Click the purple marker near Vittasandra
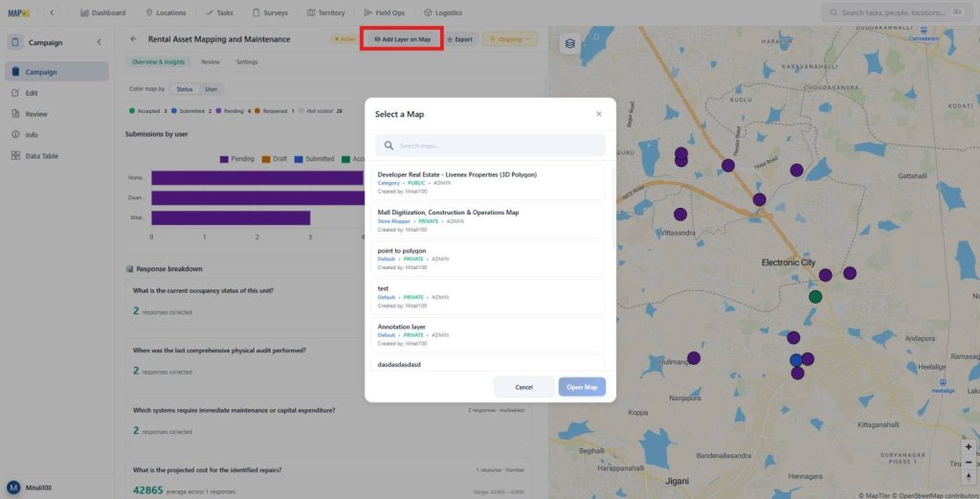980x499 pixels. coord(680,215)
